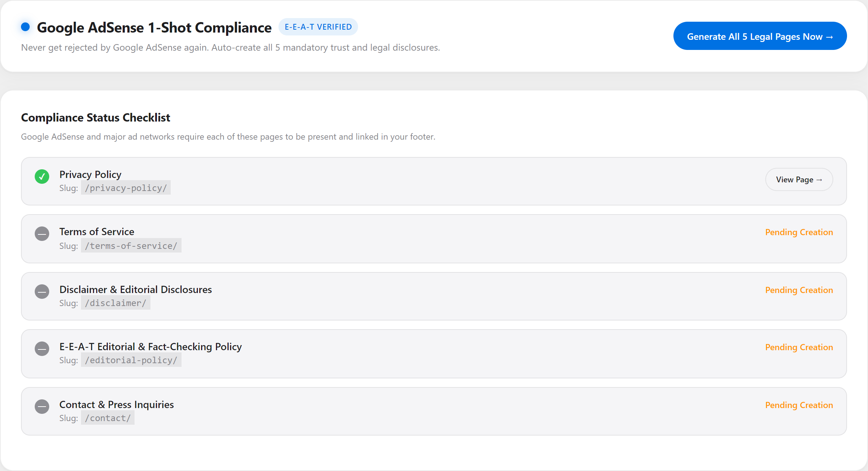Screen dimensions: 868x471
Task: Click the 'Never get rejected by Google AdSense' subtitle
Action: coord(230,47)
